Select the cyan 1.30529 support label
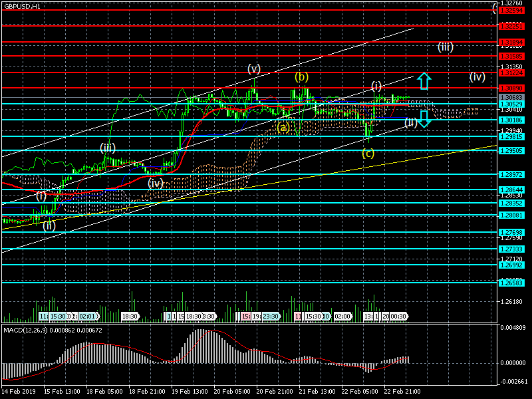The height and width of the screenshot is (399, 532). point(511,104)
